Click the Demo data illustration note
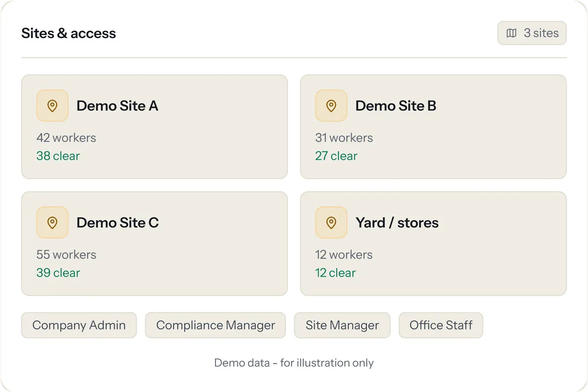This screenshot has width=588, height=392. coord(293,363)
